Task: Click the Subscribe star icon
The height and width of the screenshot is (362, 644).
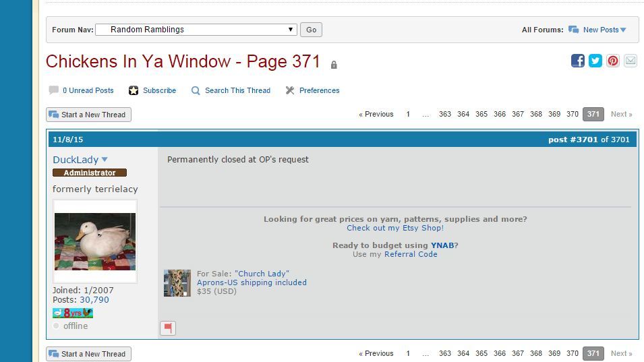Action: point(134,90)
